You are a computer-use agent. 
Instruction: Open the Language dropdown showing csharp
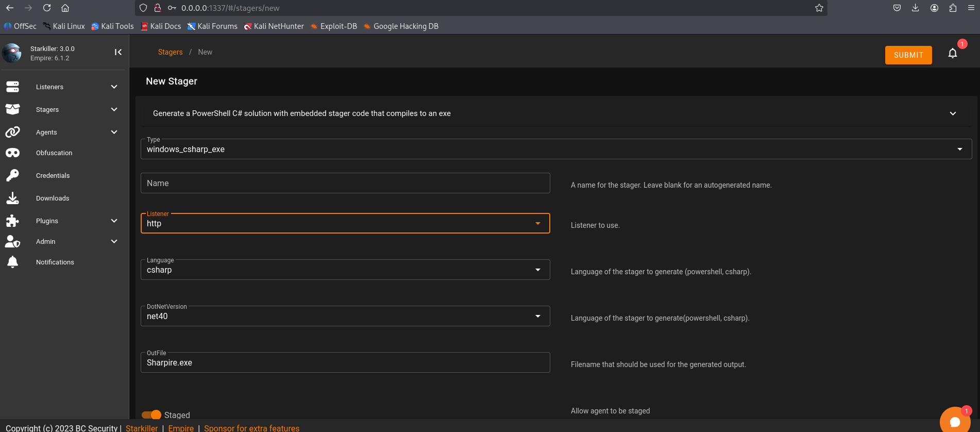(x=345, y=270)
